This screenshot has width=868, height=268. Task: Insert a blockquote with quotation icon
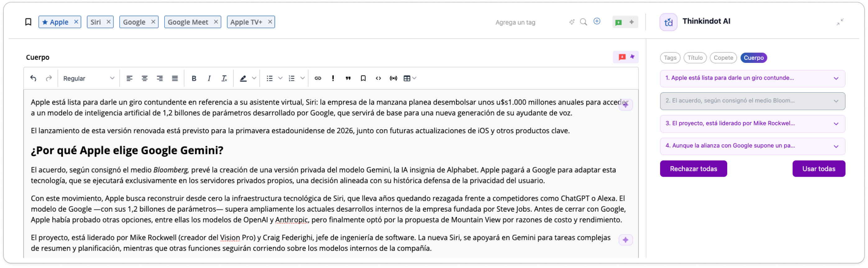click(x=348, y=78)
